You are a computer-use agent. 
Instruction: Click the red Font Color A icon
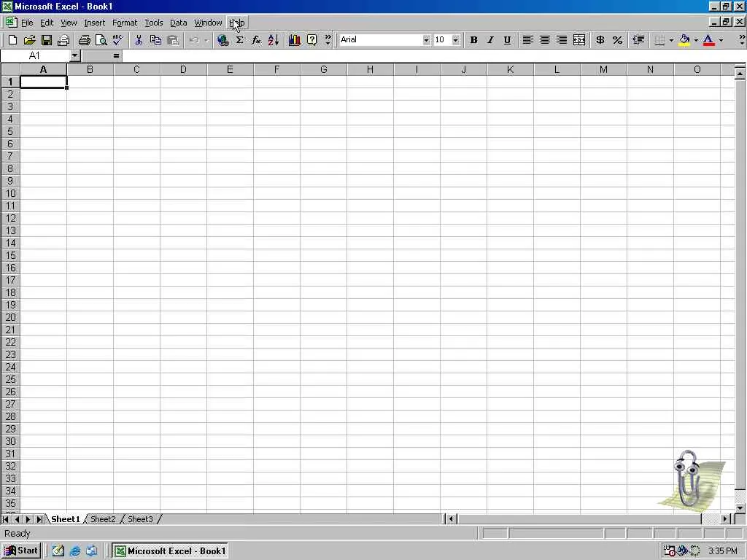point(709,40)
